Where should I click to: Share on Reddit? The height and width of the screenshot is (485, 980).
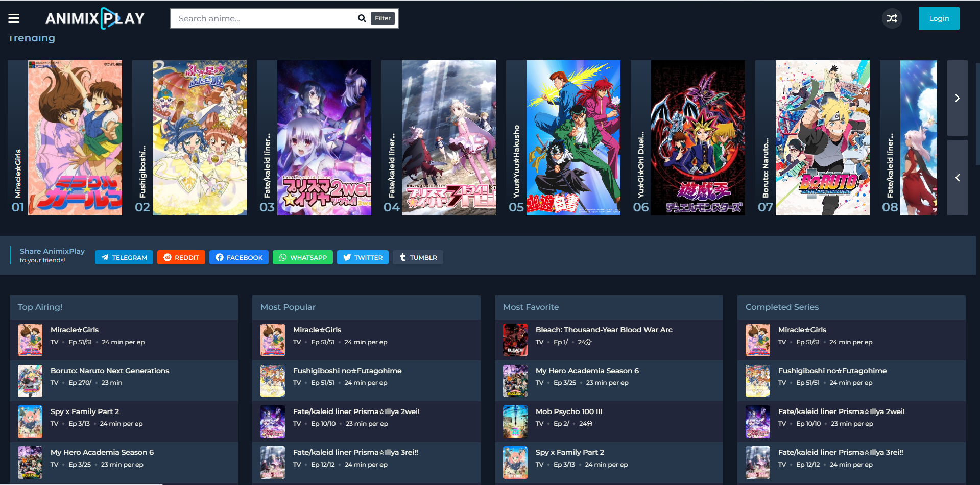[181, 257]
